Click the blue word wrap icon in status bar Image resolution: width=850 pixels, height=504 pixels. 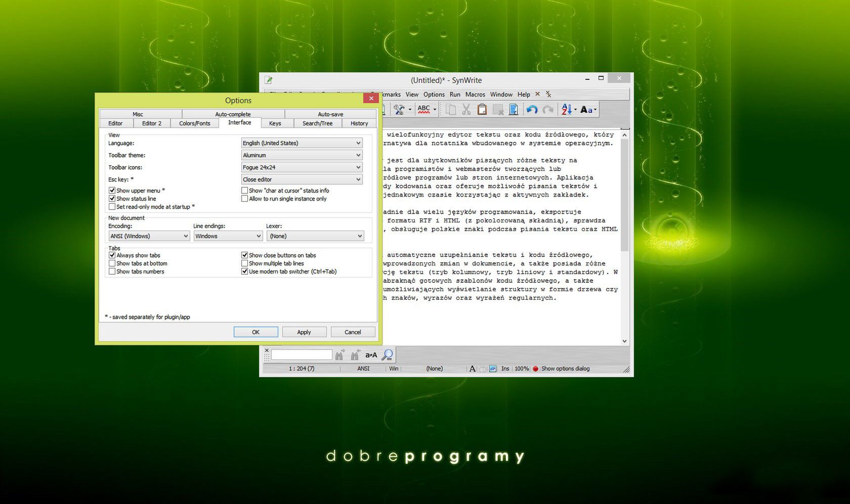tap(493, 369)
